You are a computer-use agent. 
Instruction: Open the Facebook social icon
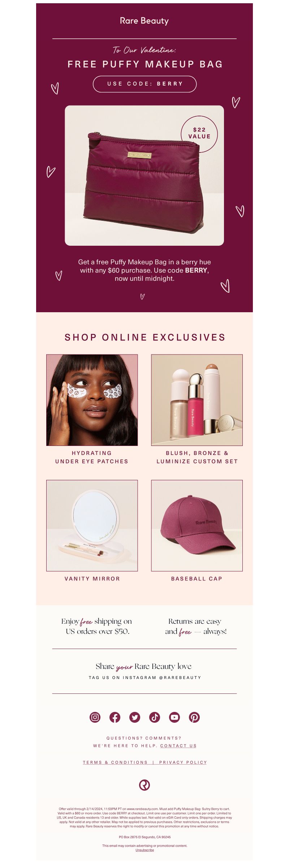(x=115, y=717)
